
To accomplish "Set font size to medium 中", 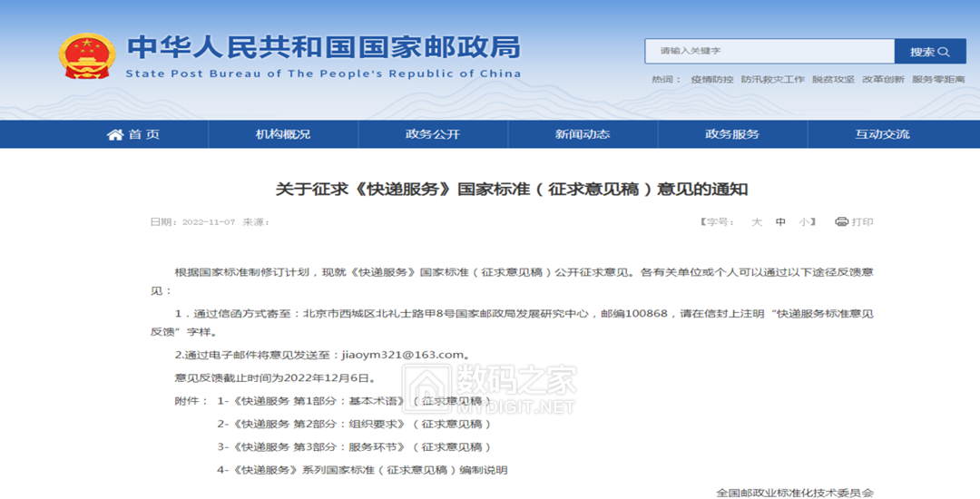I will pos(780,222).
